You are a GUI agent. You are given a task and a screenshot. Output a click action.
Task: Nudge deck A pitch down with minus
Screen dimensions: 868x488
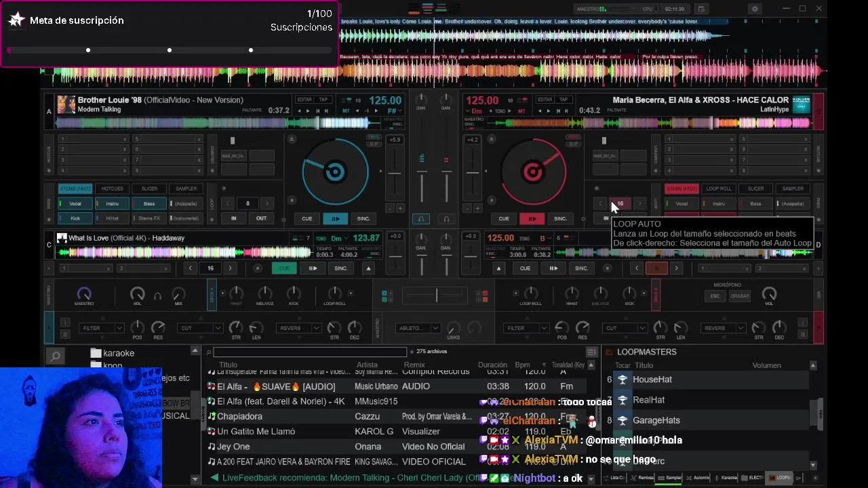click(389, 209)
